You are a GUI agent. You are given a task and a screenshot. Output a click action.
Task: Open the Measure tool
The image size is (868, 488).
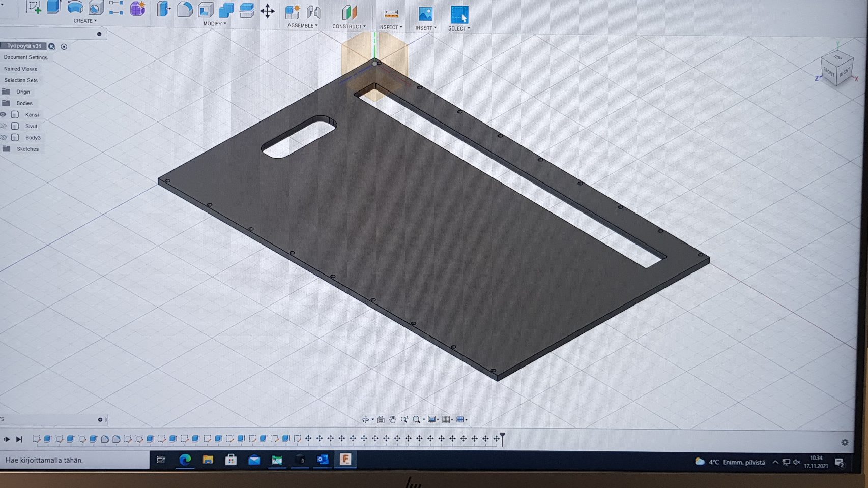point(391,14)
